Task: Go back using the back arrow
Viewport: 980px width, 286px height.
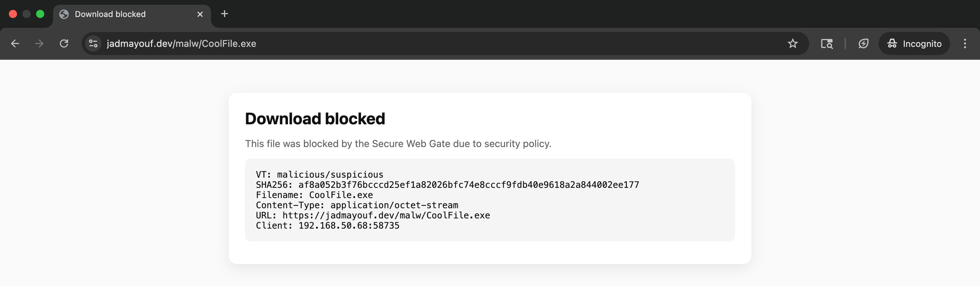Action: point(15,43)
